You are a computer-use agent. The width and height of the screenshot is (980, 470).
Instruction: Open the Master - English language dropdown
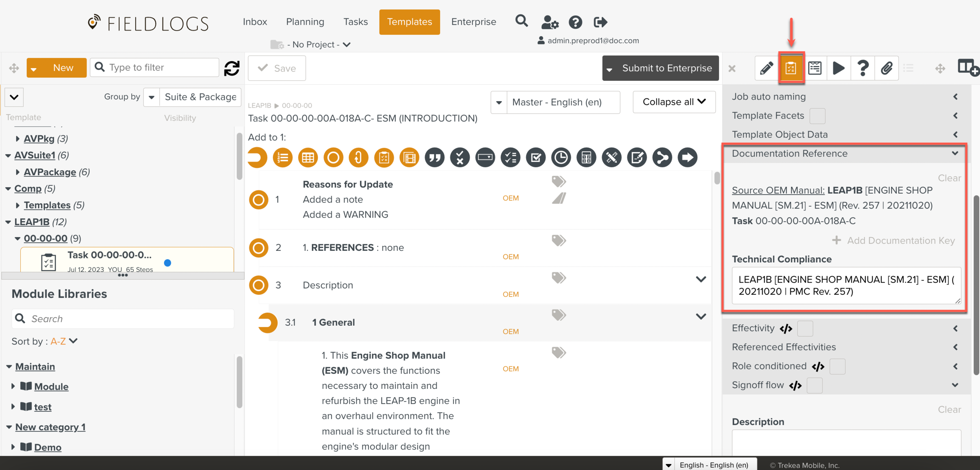555,102
